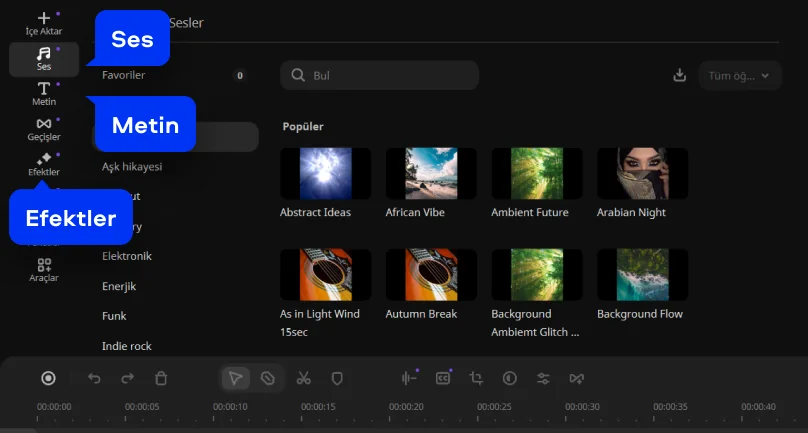Open the mask contrast circle tool
Viewport: 808px width, 433px height.
pyautogui.click(x=510, y=378)
